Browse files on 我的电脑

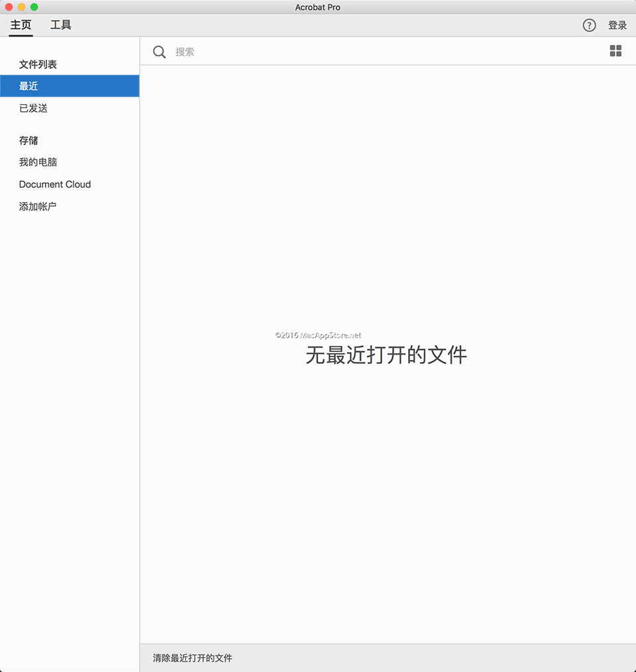[x=38, y=162]
